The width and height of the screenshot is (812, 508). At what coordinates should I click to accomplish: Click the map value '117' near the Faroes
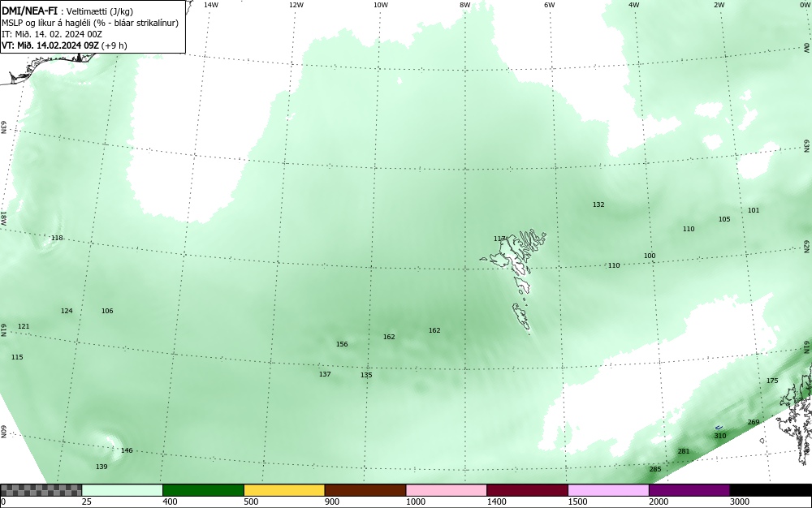pyautogui.click(x=499, y=239)
